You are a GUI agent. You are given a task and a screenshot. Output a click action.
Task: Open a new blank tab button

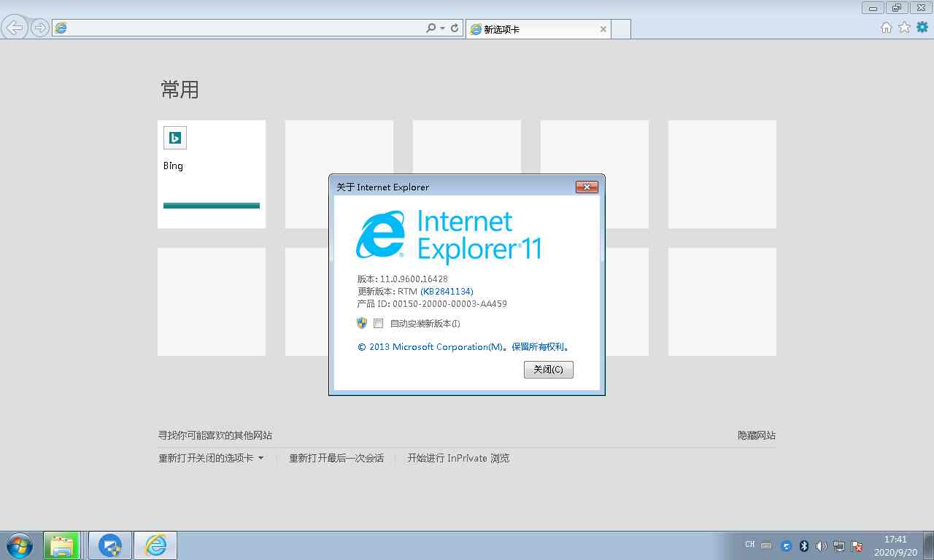[620, 29]
